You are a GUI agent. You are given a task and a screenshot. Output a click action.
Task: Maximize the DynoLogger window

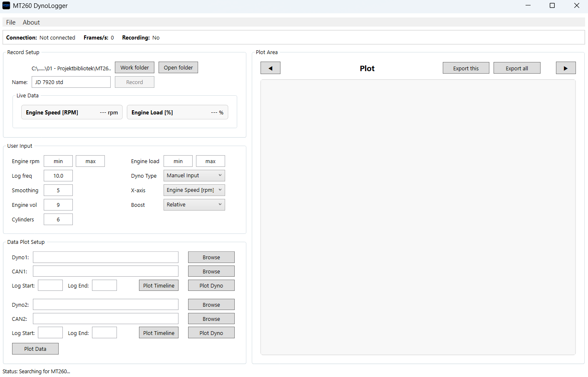tap(552, 5)
